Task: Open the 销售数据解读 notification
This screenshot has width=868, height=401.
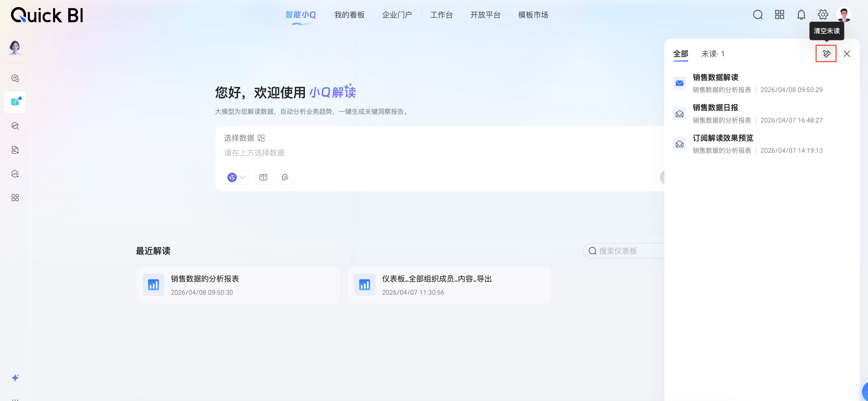Action: click(762, 83)
